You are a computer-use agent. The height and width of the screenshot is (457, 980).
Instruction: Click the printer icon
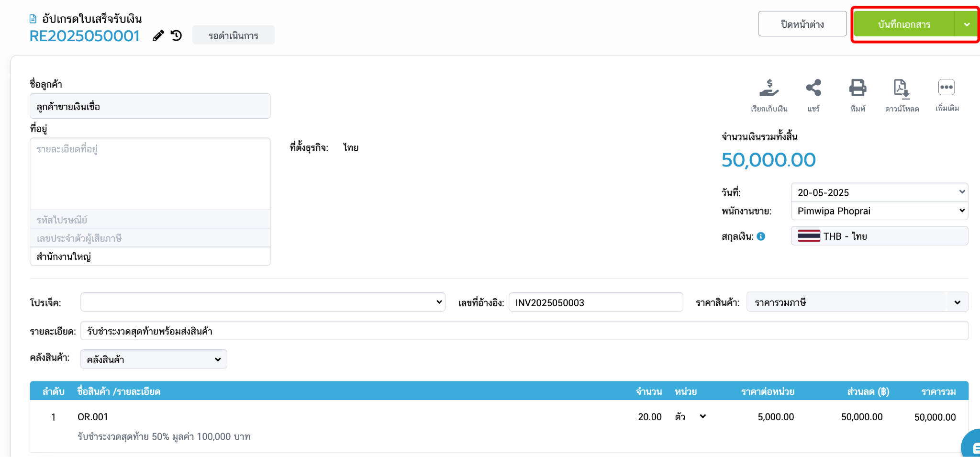[x=857, y=88]
